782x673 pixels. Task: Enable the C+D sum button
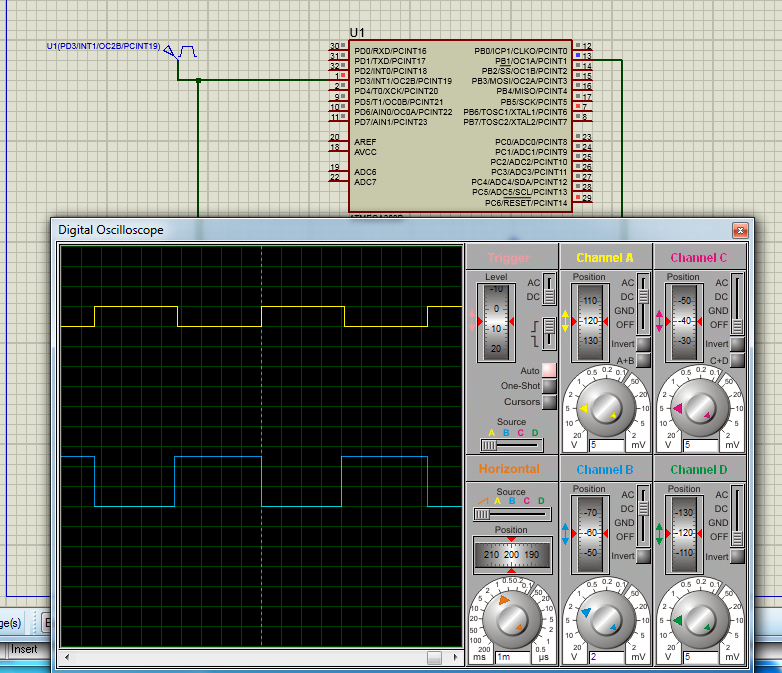point(737,360)
